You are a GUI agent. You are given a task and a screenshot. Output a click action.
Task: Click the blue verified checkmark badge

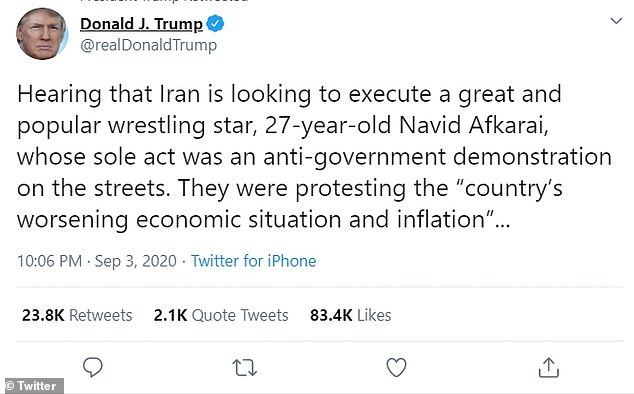(x=215, y=23)
